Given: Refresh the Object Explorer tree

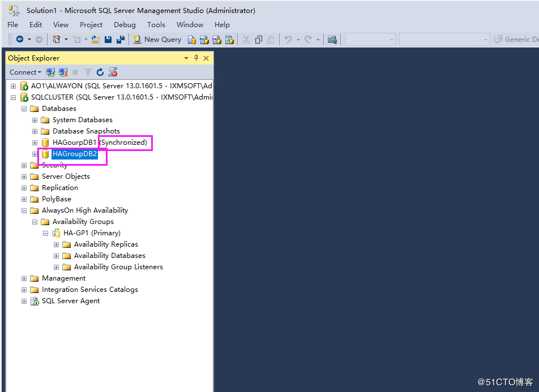Looking at the screenshot, I should 100,72.
